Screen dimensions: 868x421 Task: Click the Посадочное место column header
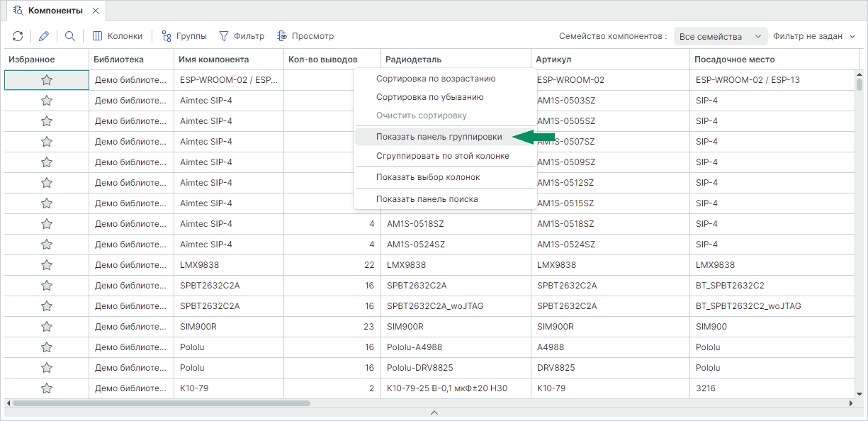[774, 60]
